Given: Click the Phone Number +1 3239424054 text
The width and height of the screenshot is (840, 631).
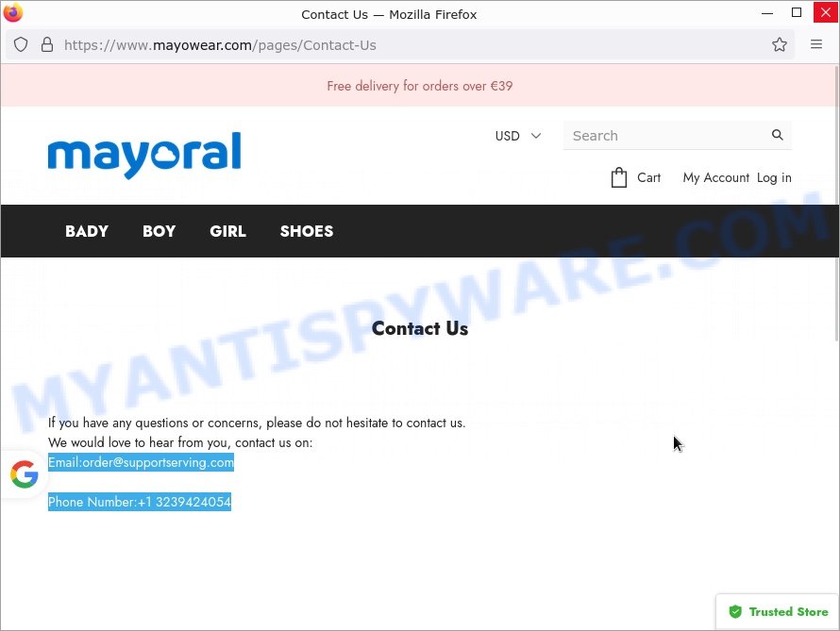Looking at the screenshot, I should [x=140, y=502].
